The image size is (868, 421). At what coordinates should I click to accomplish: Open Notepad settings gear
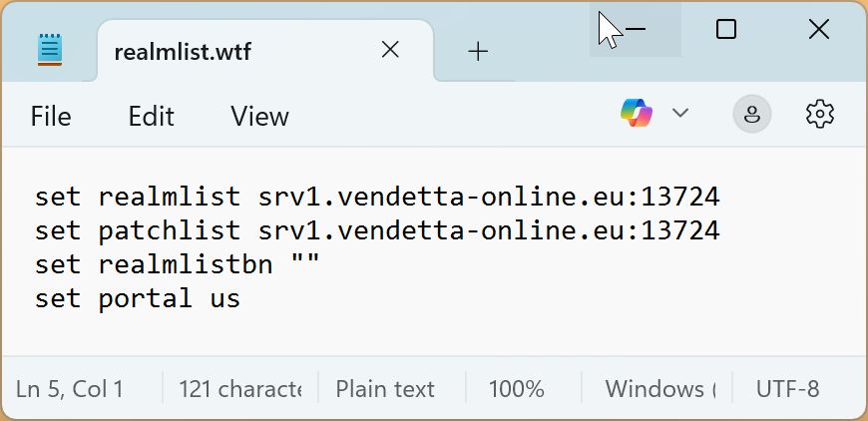[819, 114]
